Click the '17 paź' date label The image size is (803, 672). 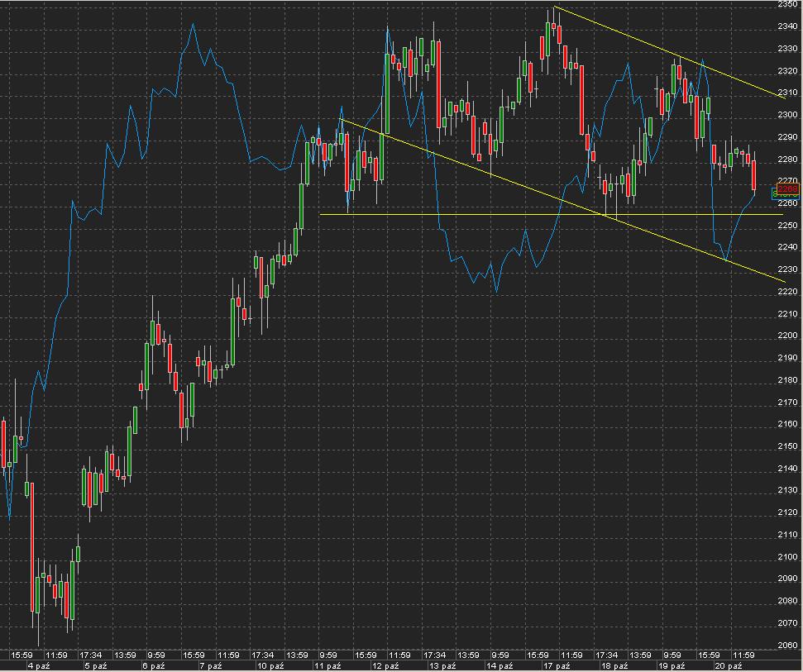(557, 666)
